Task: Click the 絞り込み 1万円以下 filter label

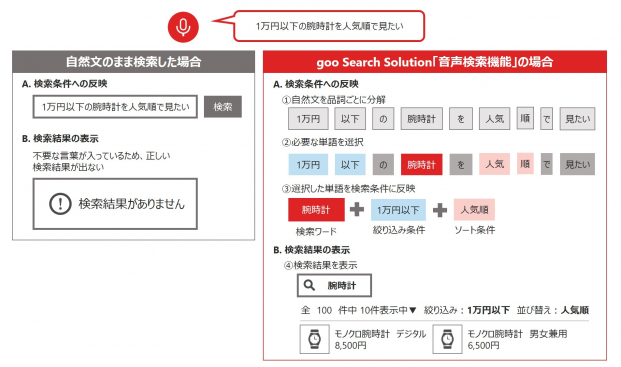Action: coord(467,310)
